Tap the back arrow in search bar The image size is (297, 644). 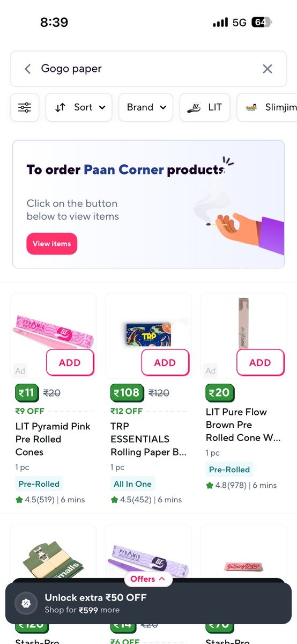[28, 69]
